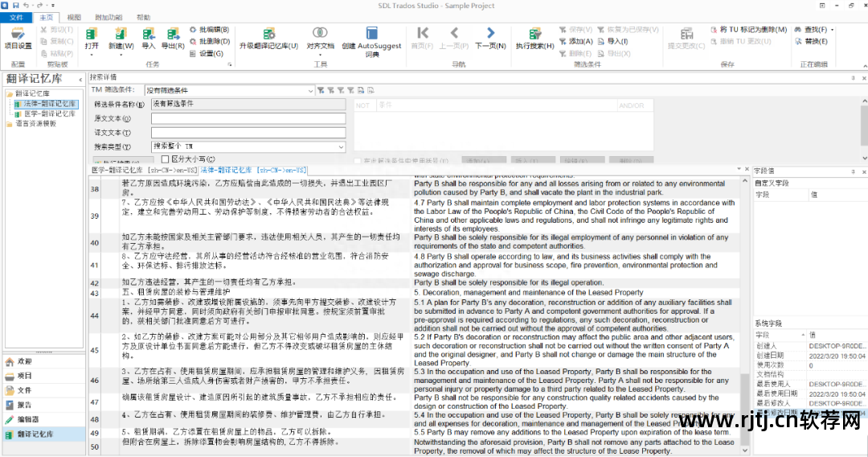Expand the 搜索类型 search type dropdown
868x457 pixels.
point(341,146)
